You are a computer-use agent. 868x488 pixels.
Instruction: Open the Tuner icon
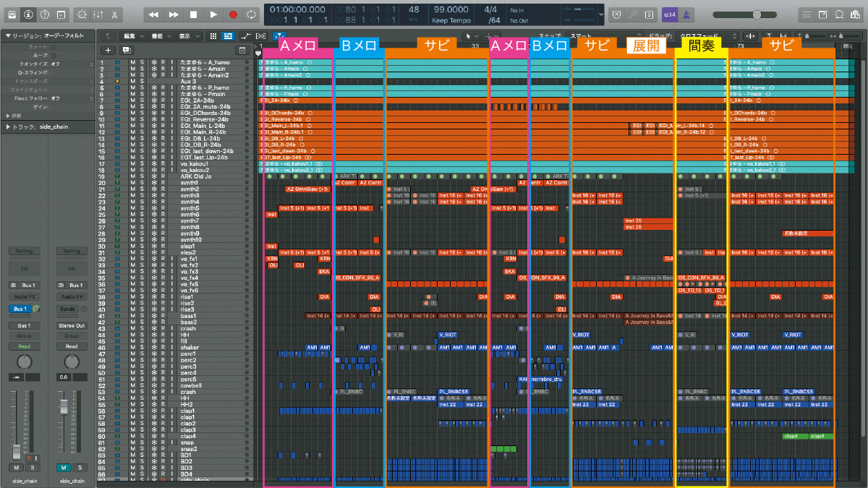click(x=632, y=14)
